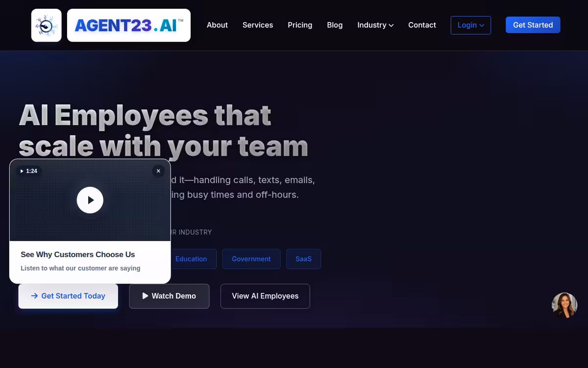Go to the Services page
Screen dimensions: 588x368
[x=258, y=25]
